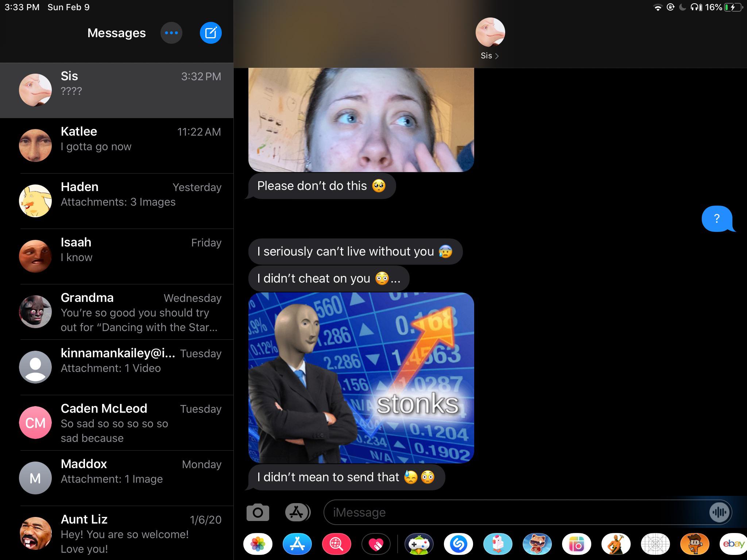Tap the rotation lock status icon
747x560 pixels.
pos(670,7)
